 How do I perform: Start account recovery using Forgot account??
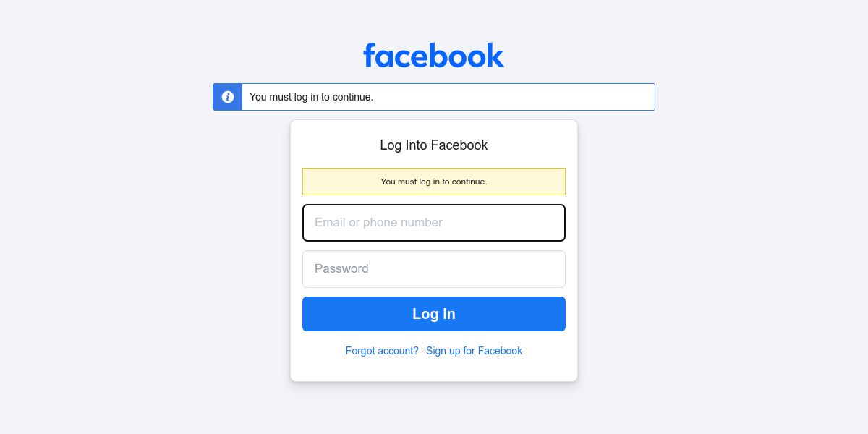click(382, 351)
